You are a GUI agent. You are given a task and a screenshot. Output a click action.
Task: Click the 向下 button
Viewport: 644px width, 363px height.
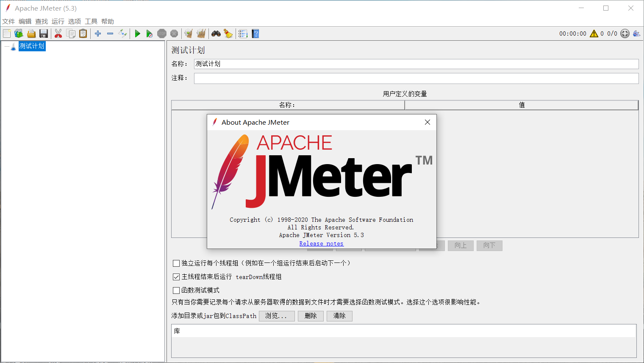pyautogui.click(x=489, y=246)
